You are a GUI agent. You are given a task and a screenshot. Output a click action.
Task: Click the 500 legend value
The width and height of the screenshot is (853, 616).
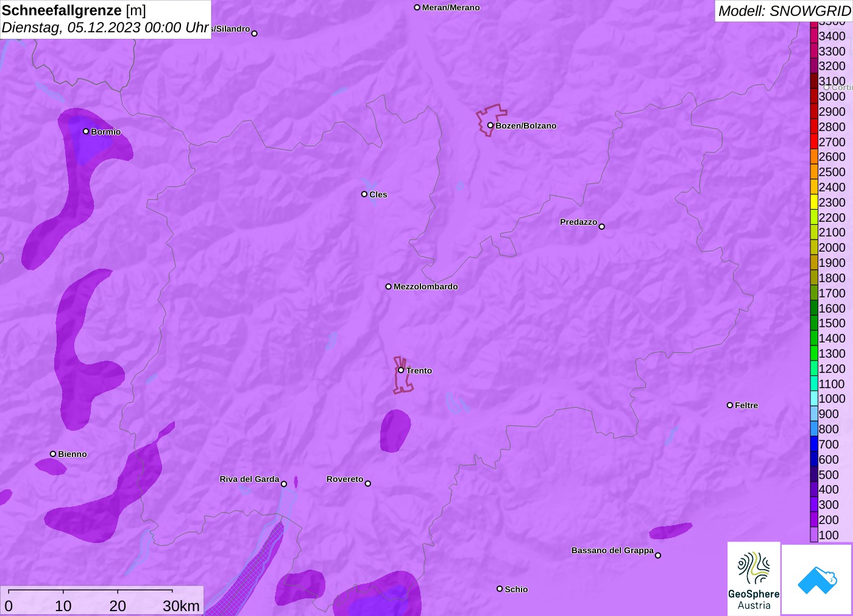[829, 475]
